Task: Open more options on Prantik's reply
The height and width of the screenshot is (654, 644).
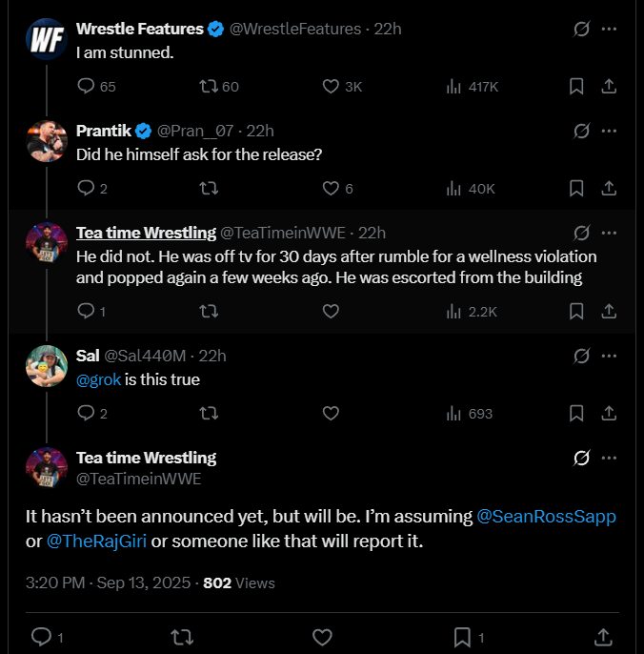Action: point(609,131)
